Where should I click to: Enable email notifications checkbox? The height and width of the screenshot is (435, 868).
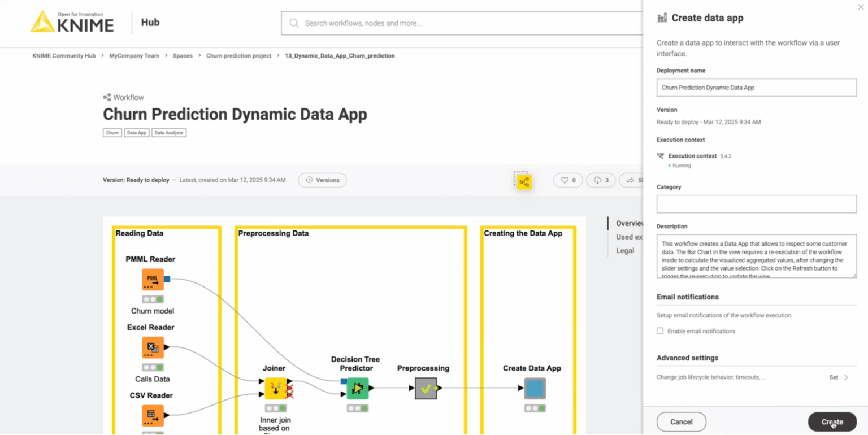coord(660,331)
